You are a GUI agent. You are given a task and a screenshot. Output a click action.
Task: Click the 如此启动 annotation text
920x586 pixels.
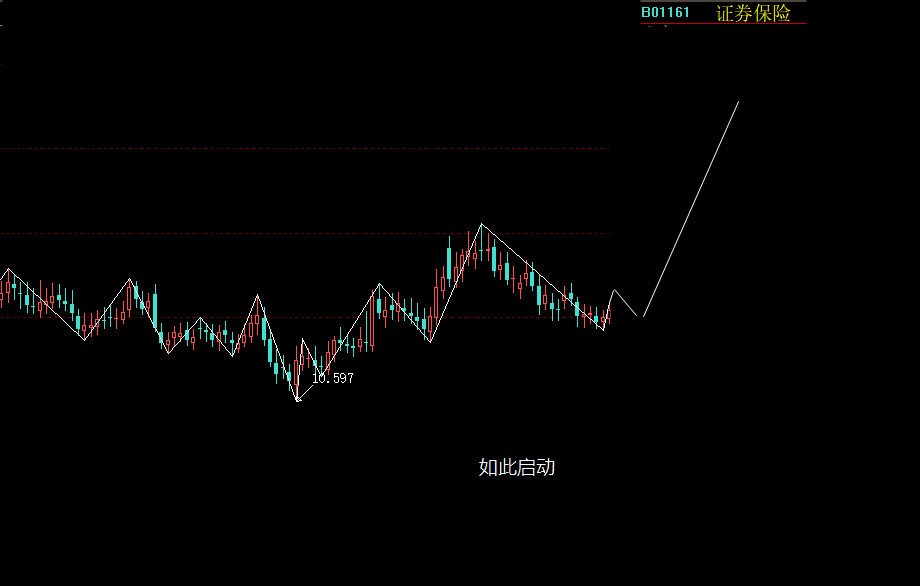coord(517,468)
